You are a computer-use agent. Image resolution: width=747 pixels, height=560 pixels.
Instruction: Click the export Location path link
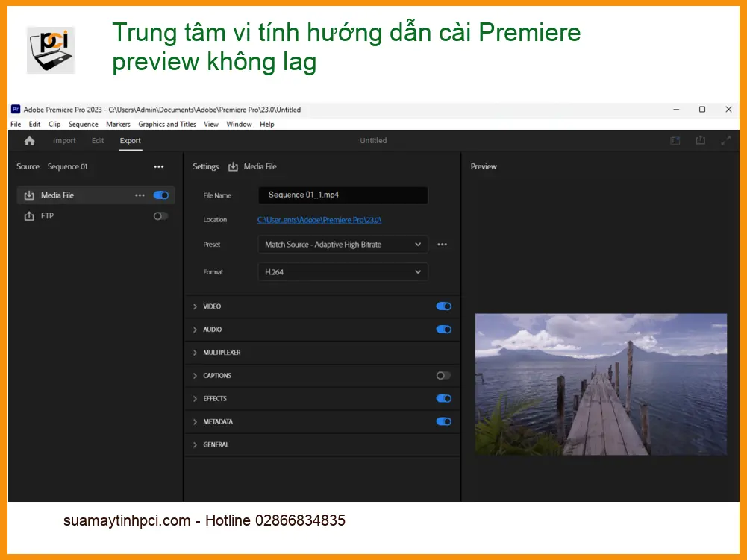319,220
